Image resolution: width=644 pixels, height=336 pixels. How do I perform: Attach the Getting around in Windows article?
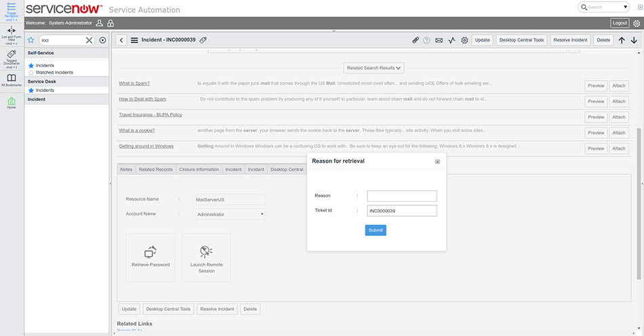618,148
